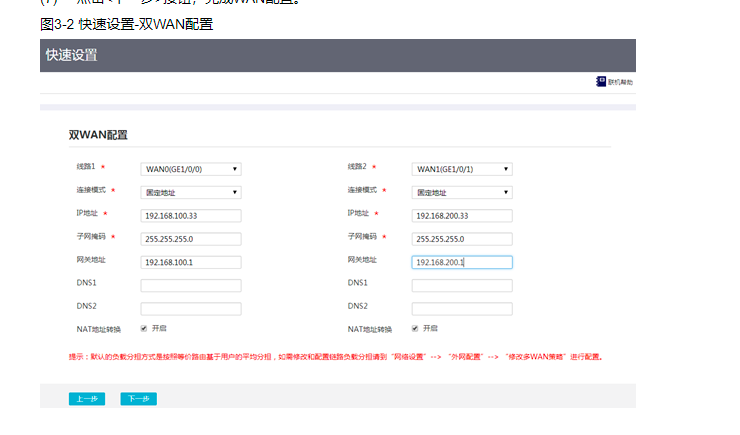Click the gateway field 192.168.200.1
The height and width of the screenshot is (435, 740).
(x=462, y=262)
